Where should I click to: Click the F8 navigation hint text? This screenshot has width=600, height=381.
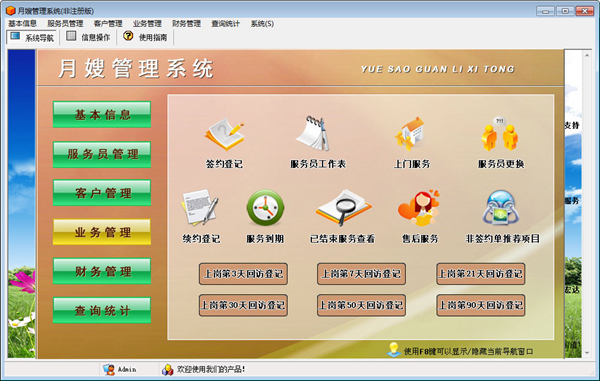coord(468,351)
